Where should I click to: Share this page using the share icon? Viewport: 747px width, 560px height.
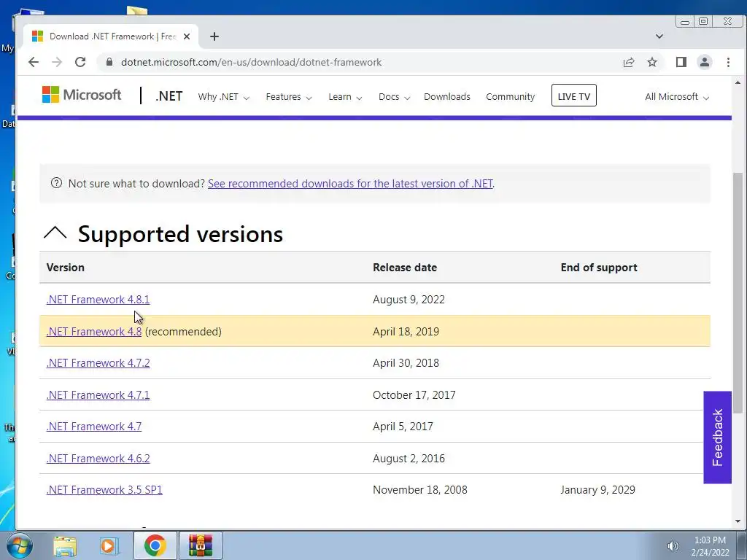[628, 63]
